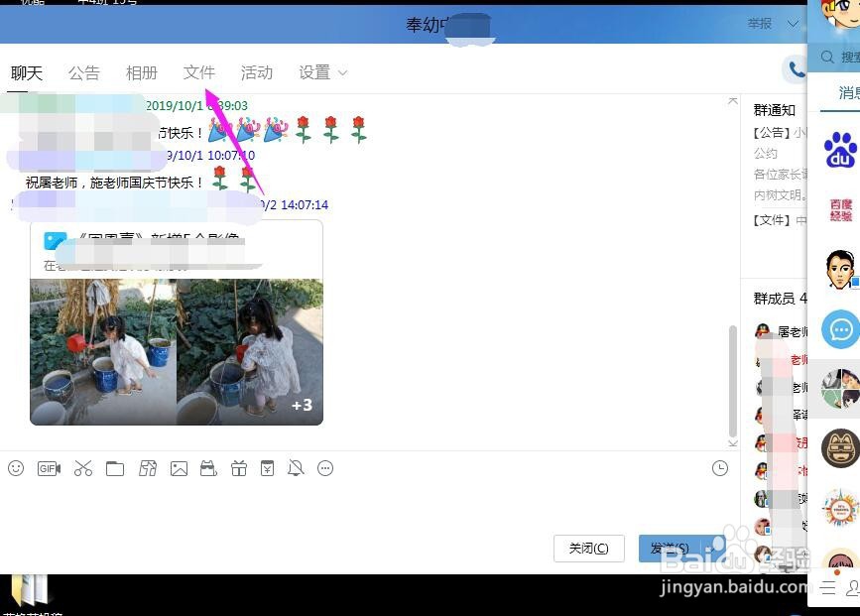Click the gift box icon
Screen dimensions: 860x616
click(x=239, y=468)
